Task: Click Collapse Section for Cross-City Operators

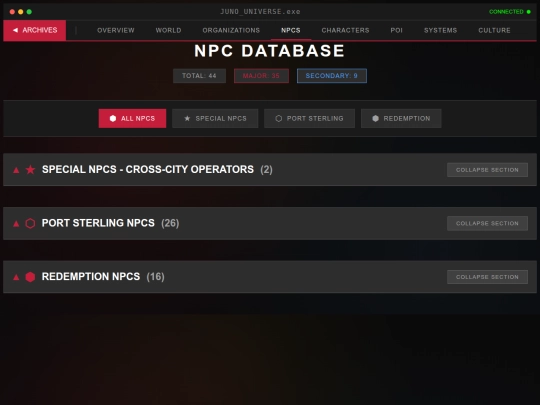Action: [487, 170]
